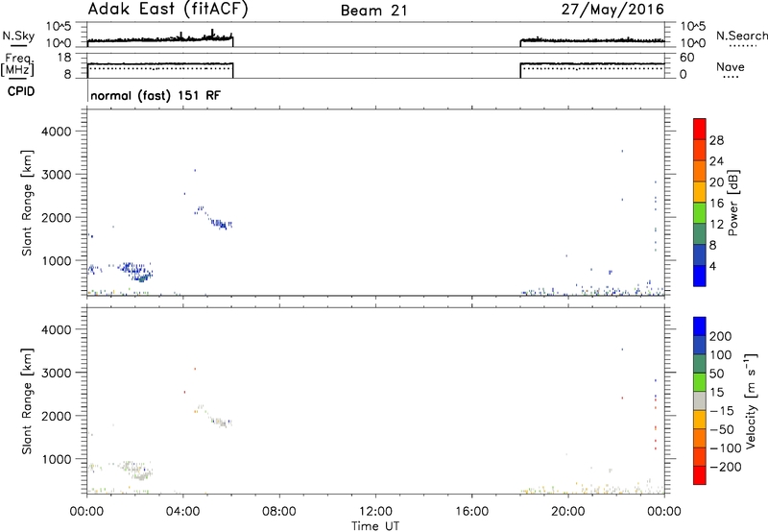Click the 'Time UT' axis label

pos(375,526)
